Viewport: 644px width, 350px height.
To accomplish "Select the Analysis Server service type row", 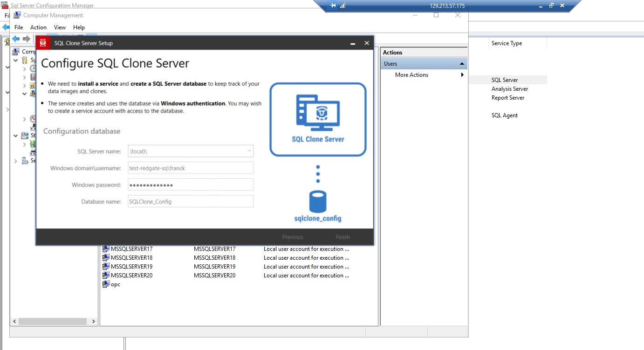I will click(x=510, y=89).
